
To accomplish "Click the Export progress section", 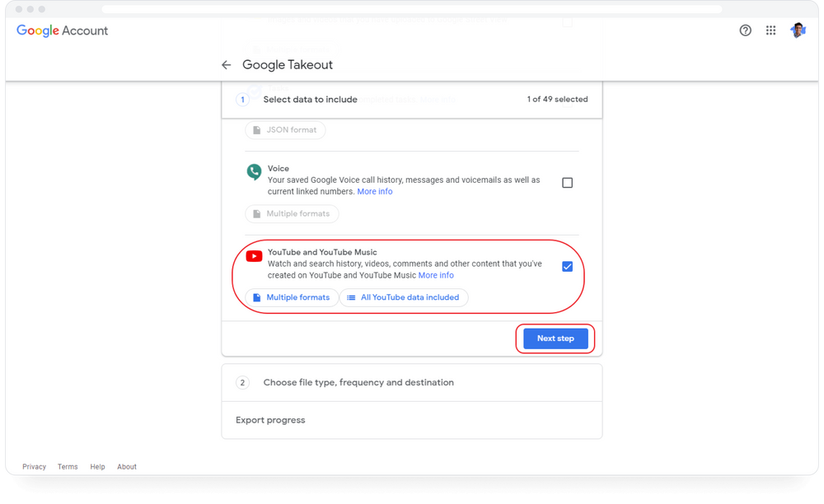I will (x=270, y=420).
